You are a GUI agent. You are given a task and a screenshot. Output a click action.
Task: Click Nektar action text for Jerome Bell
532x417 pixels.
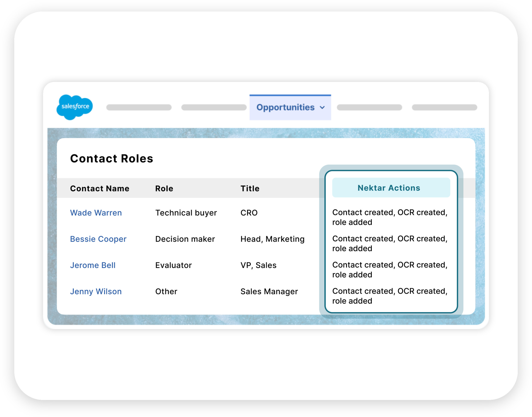coord(390,269)
